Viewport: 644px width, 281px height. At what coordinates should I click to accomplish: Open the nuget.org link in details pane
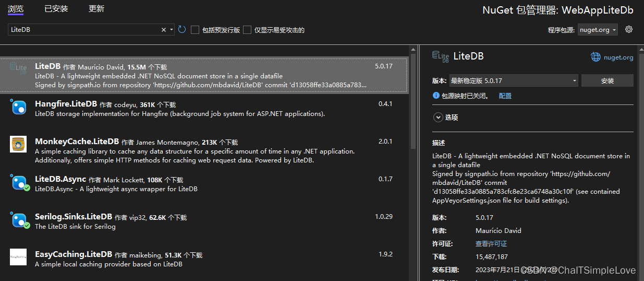(x=618, y=57)
